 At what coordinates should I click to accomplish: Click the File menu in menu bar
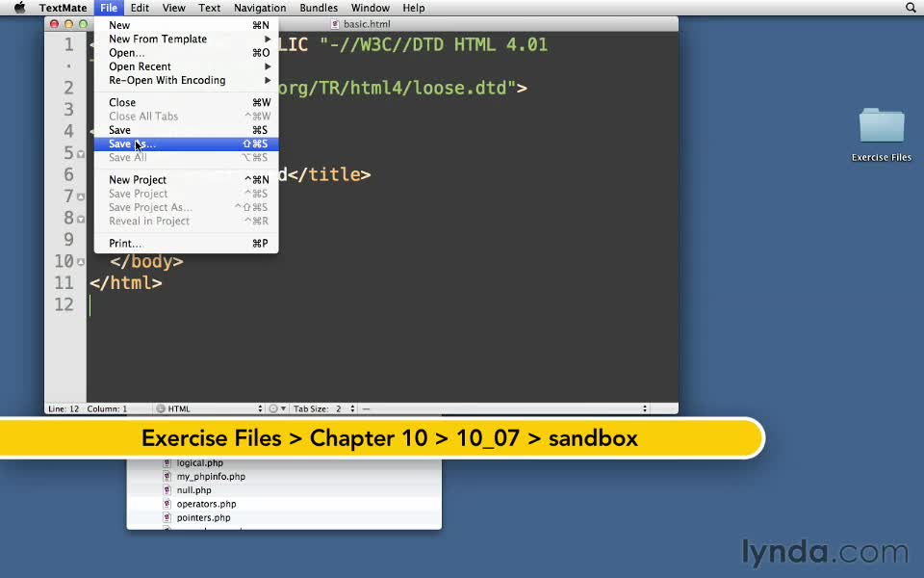109,8
